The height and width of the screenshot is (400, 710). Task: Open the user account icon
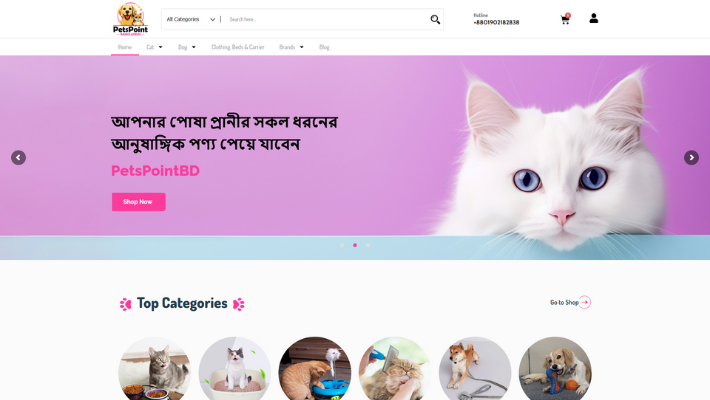pyautogui.click(x=594, y=18)
